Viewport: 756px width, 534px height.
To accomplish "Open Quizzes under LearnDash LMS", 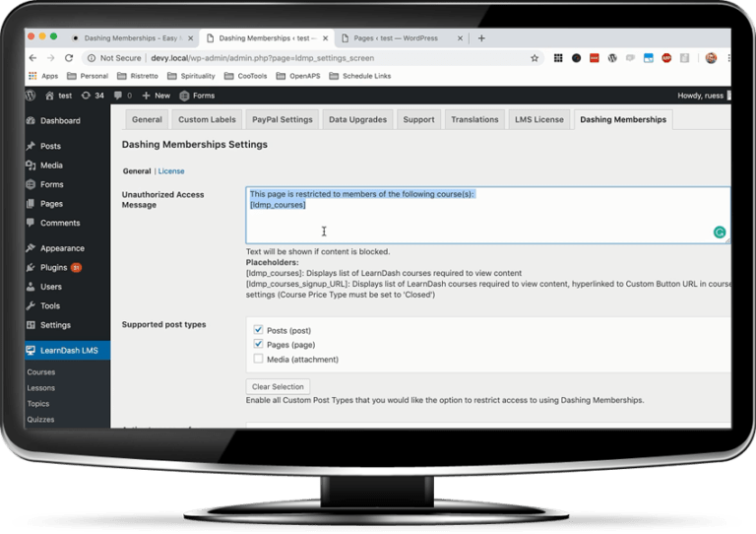I will click(40, 420).
